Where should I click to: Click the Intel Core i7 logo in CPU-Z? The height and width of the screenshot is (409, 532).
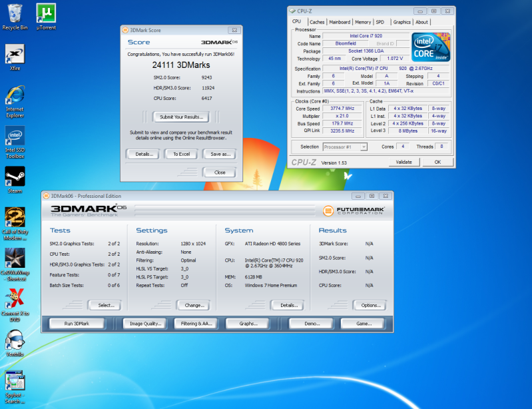point(431,47)
